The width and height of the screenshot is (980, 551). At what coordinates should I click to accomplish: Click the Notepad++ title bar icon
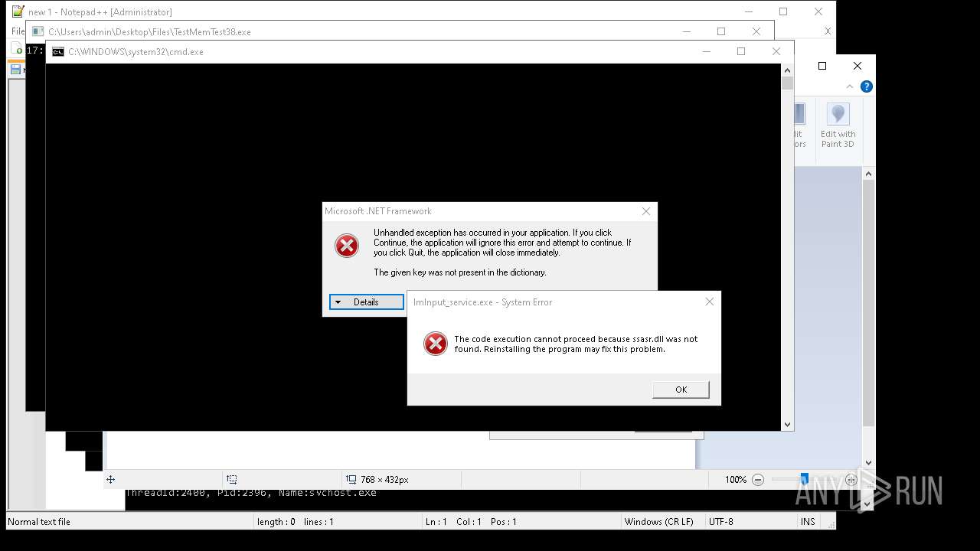point(18,11)
